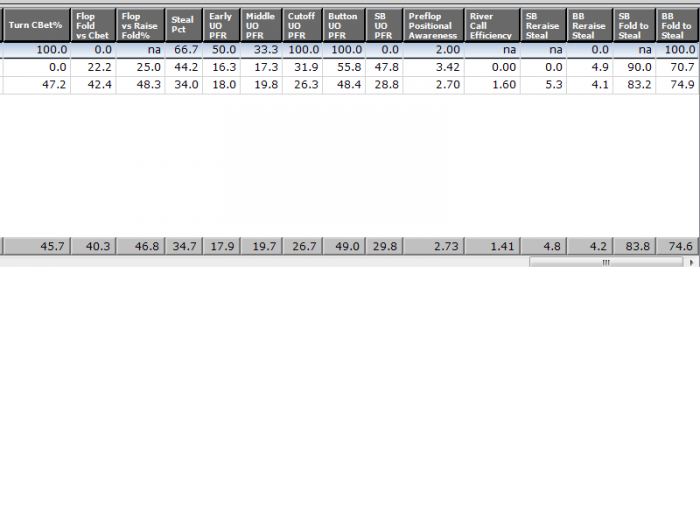The width and height of the screenshot is (700, 525).
Task: Click the SB Fold to Steal cell 90.0
Action: pos(634,67)
